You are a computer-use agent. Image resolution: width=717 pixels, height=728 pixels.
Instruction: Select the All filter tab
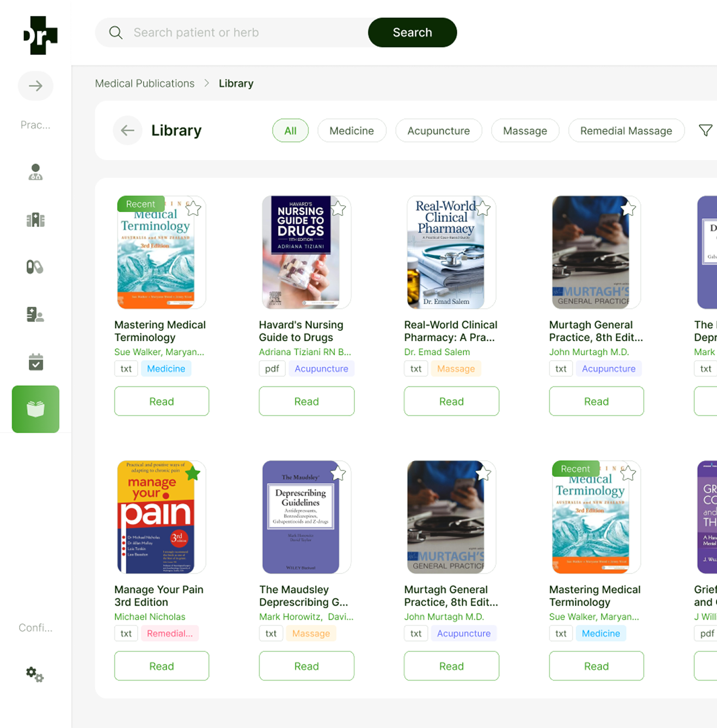click(x=290, y=131)
